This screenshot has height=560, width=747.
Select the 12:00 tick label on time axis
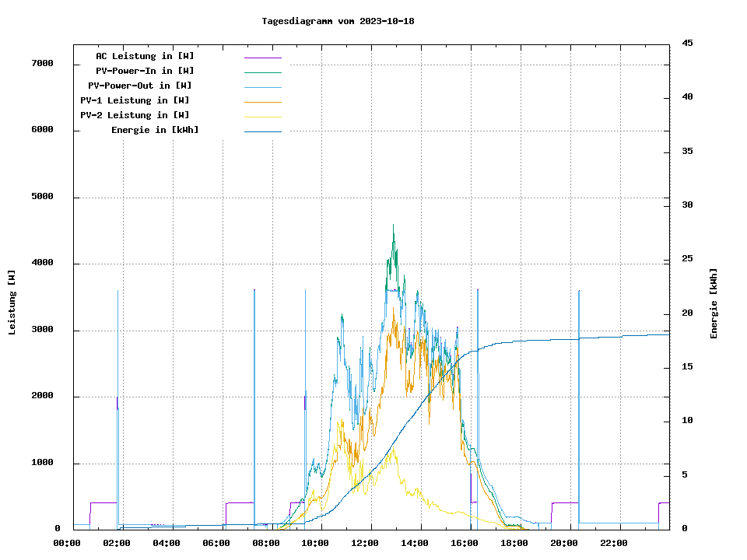[365, 543]
